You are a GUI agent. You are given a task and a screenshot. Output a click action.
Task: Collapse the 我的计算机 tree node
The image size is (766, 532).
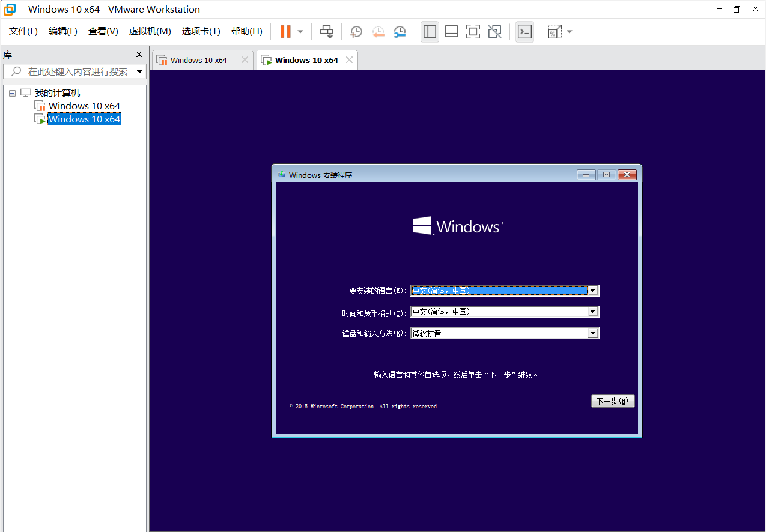point(12,94)
